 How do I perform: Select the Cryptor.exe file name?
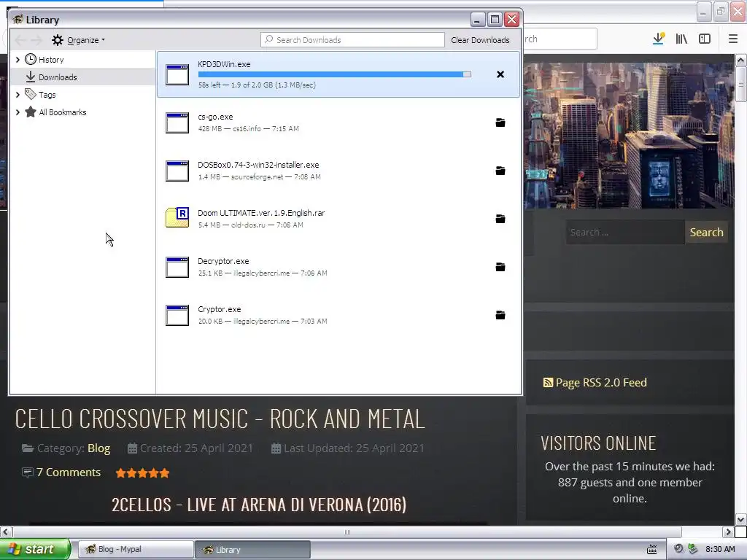(219, 309)
